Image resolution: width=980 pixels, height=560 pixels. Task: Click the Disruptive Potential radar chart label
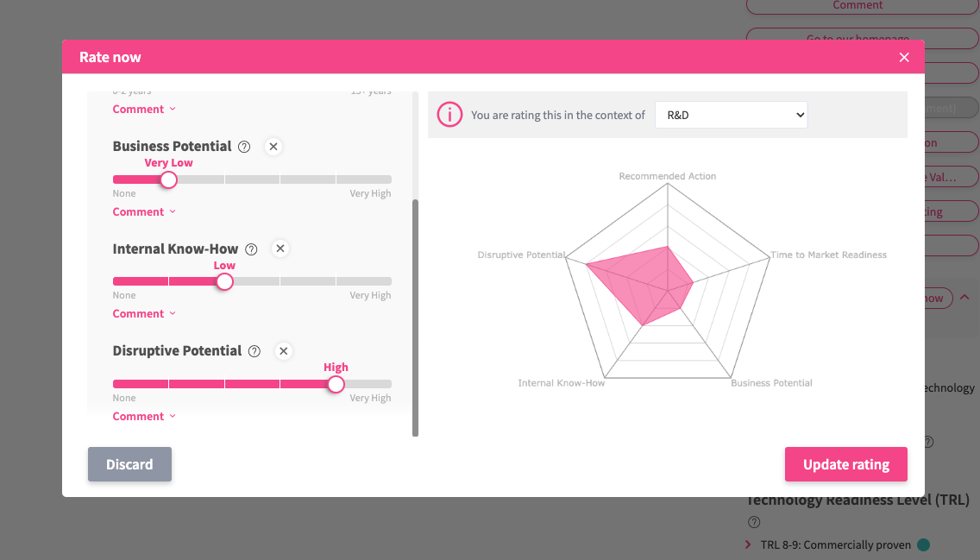click(x=521, y=255)
